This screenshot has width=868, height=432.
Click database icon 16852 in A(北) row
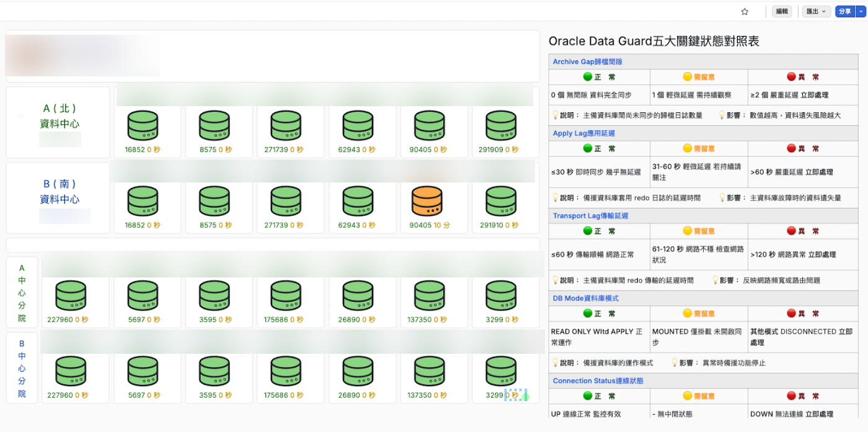(143, 125)
